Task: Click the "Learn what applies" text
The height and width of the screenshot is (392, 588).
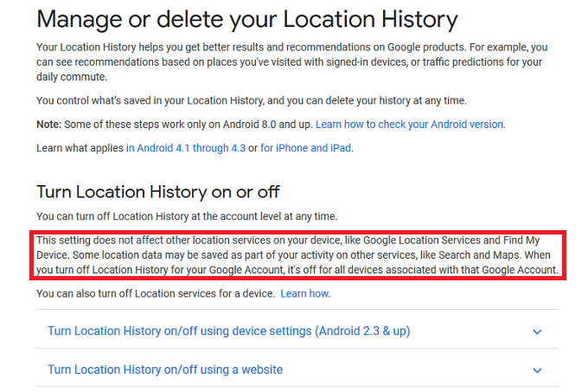Action: click(x=80, y=148)
